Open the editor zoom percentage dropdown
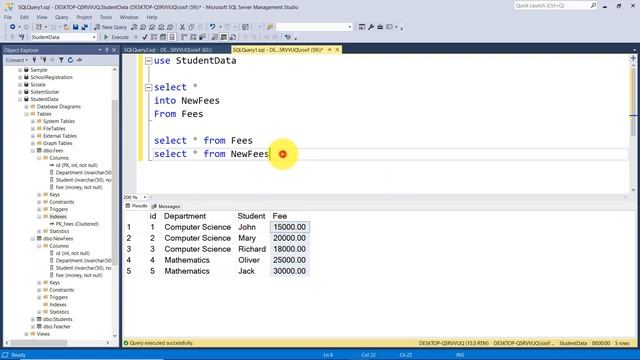Image resolution: width=640 pixels, height=360 pixels. coord(144,197)
